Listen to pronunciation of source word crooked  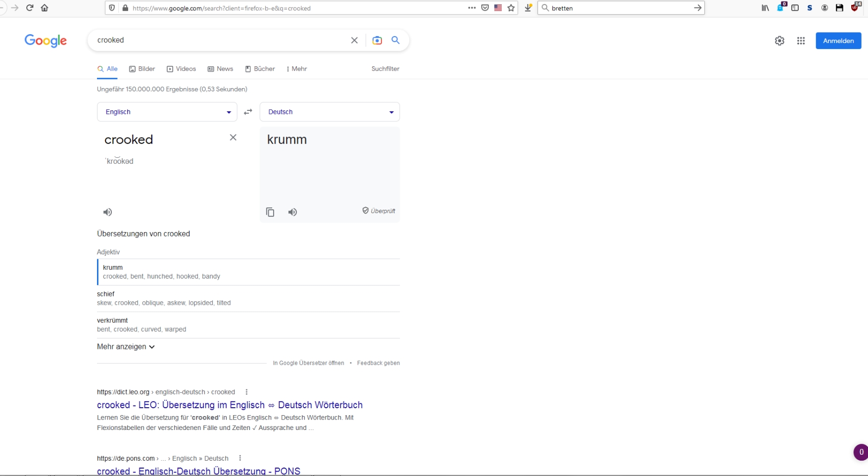107,212
